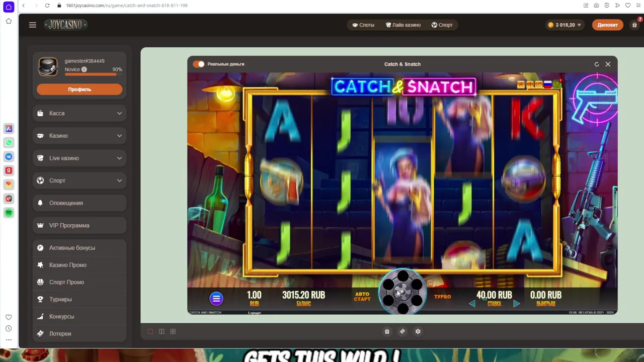Image resolution: width=644 pixels, height=362 pixels.
Task: Close the Catch & Snatch game window
Action: coord(608,64)
